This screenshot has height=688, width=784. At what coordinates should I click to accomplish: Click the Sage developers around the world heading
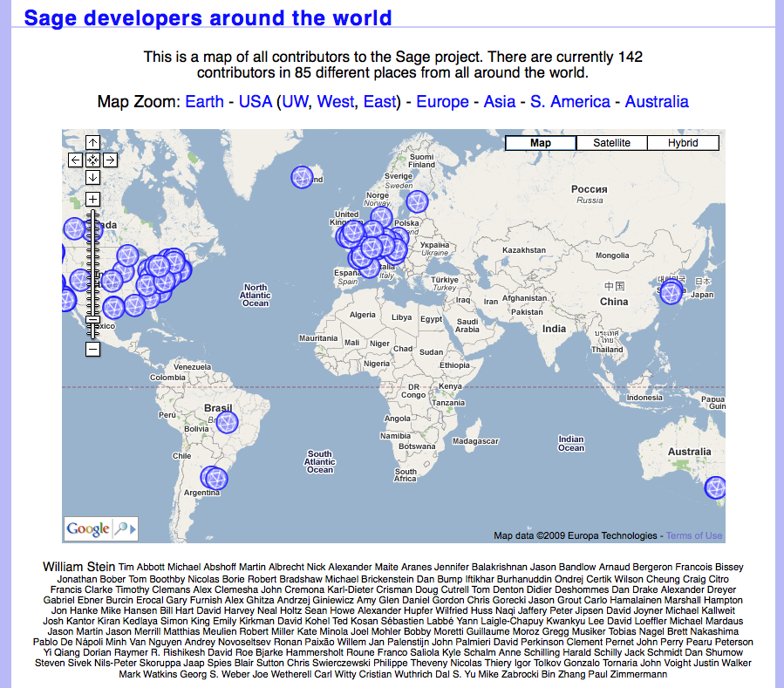208,18
